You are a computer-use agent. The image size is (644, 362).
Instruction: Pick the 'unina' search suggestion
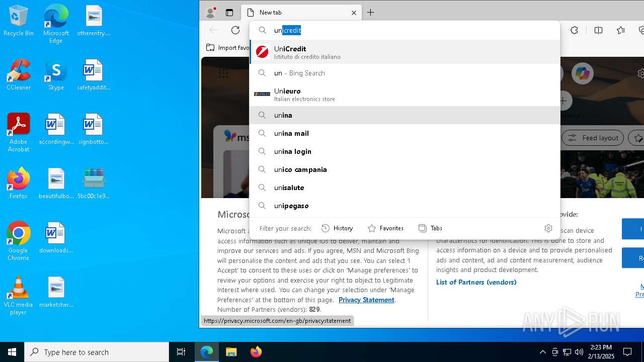pyautogui.click(x=405, y=115)
